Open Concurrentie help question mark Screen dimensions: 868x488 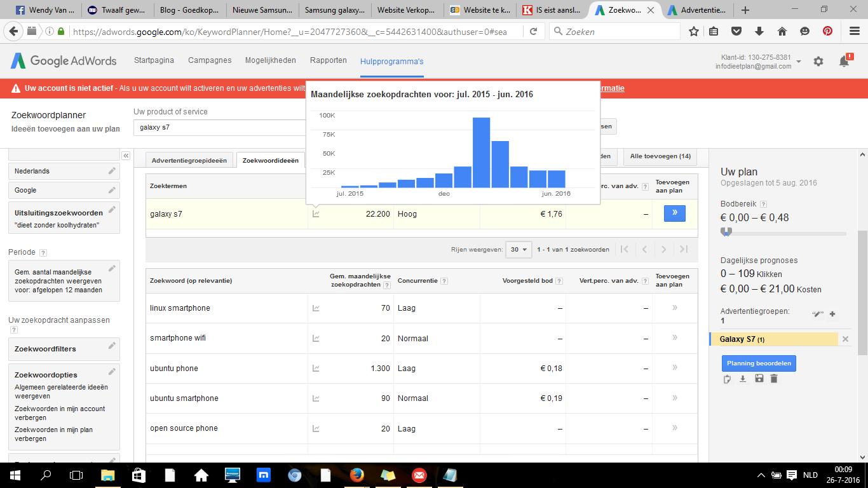[x=444, y=281]
